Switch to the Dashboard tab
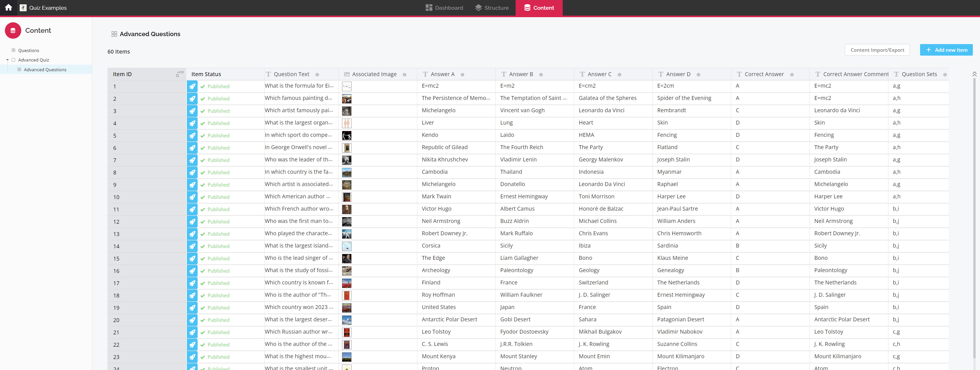The height and width of the screenshot is (370, 980). click(444, 8)
